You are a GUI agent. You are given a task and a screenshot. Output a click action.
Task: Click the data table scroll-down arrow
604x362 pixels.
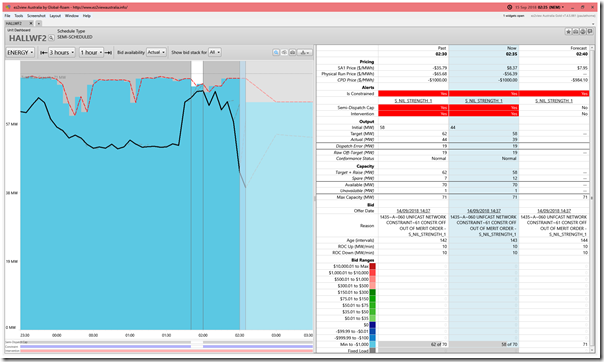(x=592, y=350)
